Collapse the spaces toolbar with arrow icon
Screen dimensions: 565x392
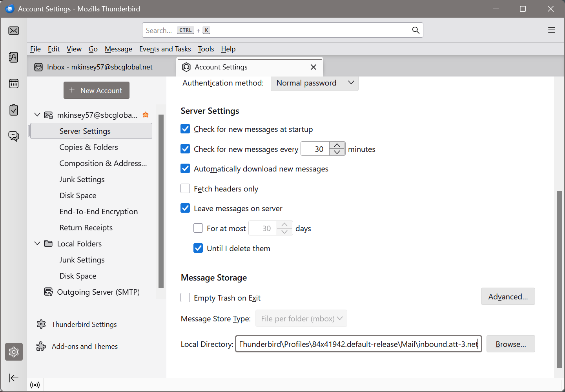(x=14, y=378)
